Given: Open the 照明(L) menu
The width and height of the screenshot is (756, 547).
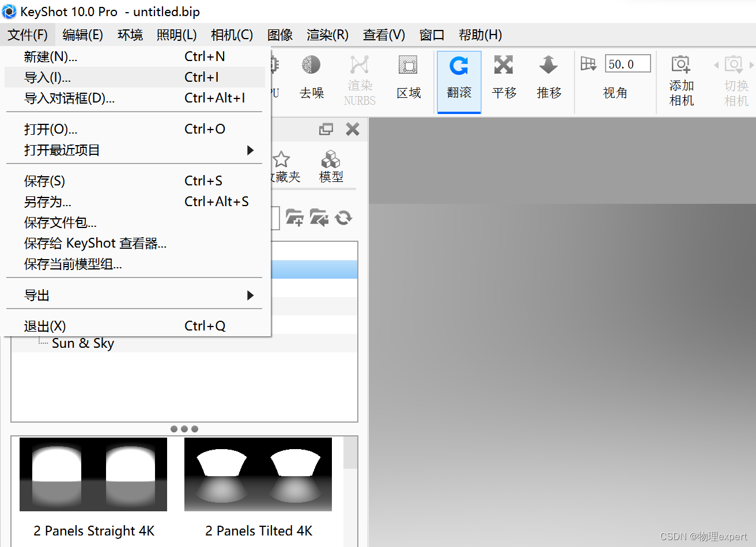Looking at the screenshot, I should click(x=177, y=35).
